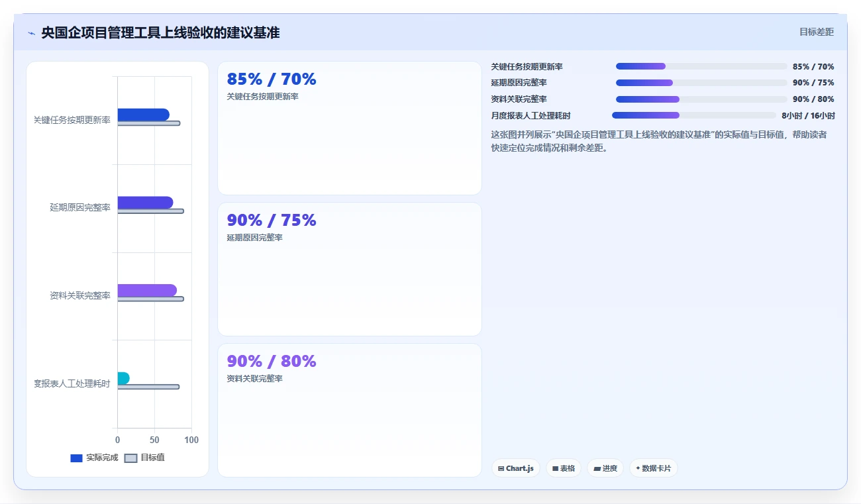This screenshot has height=504, width=861.
Task: Click the 90% / 80% data card
Action: (x=350, y=410)
